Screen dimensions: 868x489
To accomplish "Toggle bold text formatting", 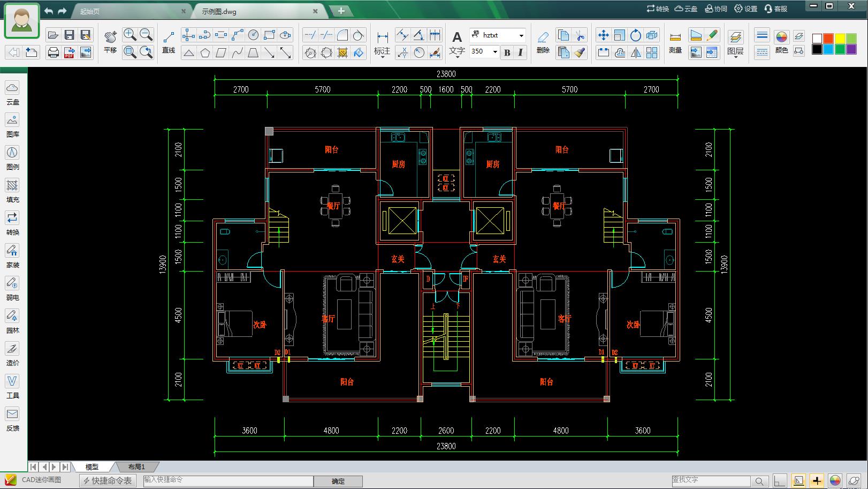I will click(x=507, y=52).
